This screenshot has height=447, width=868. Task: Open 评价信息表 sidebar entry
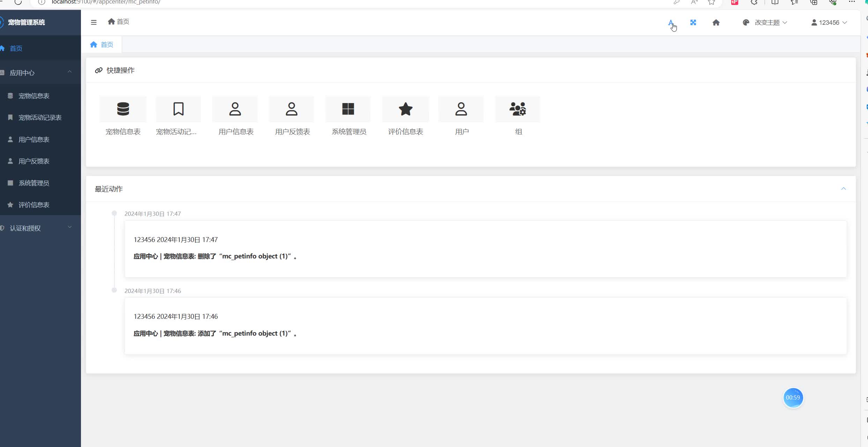(x=34, y=205)
